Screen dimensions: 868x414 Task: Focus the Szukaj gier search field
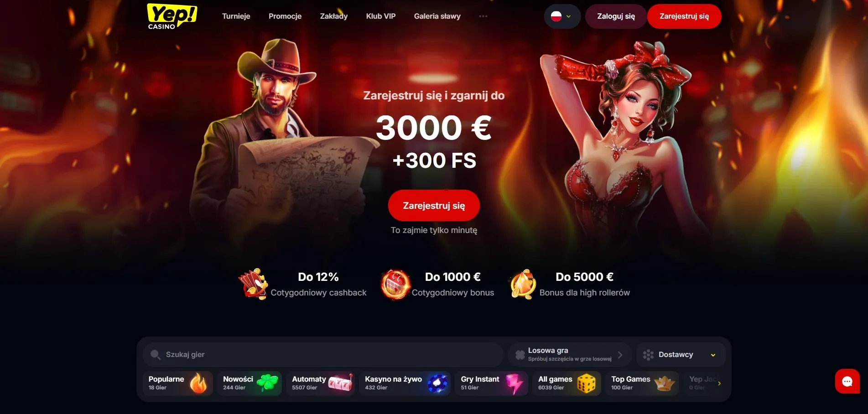tap(323, 355)
